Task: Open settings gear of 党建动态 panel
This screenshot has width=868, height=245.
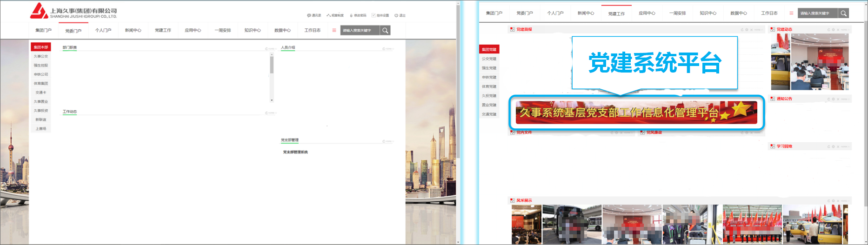Action: click(x=833, y=30)
